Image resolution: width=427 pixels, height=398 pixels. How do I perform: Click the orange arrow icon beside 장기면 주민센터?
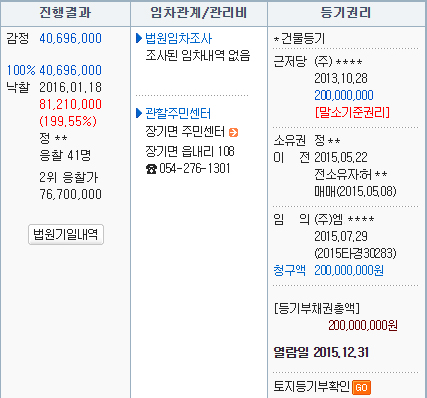pos(233,132)
